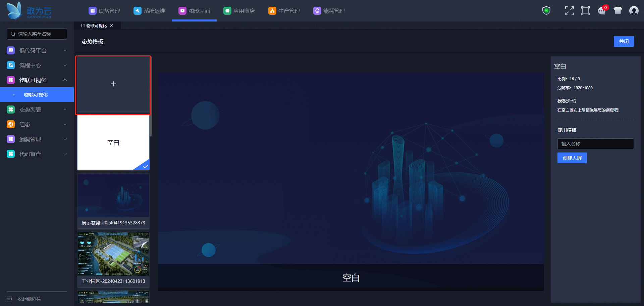Toggle fullscreen with the expand arrows icon
The height and width of the screenshot is (306, 644).
click(x=569, y=11)
